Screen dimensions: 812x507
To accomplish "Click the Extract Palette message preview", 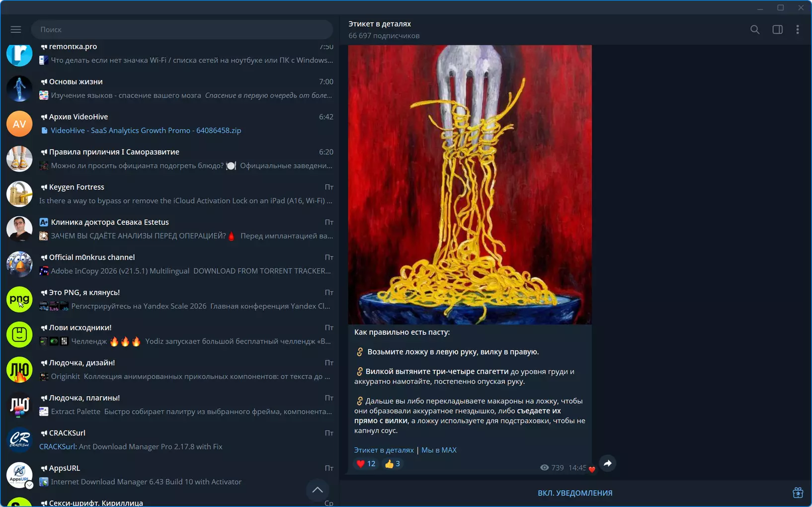I will coord(191,412).
